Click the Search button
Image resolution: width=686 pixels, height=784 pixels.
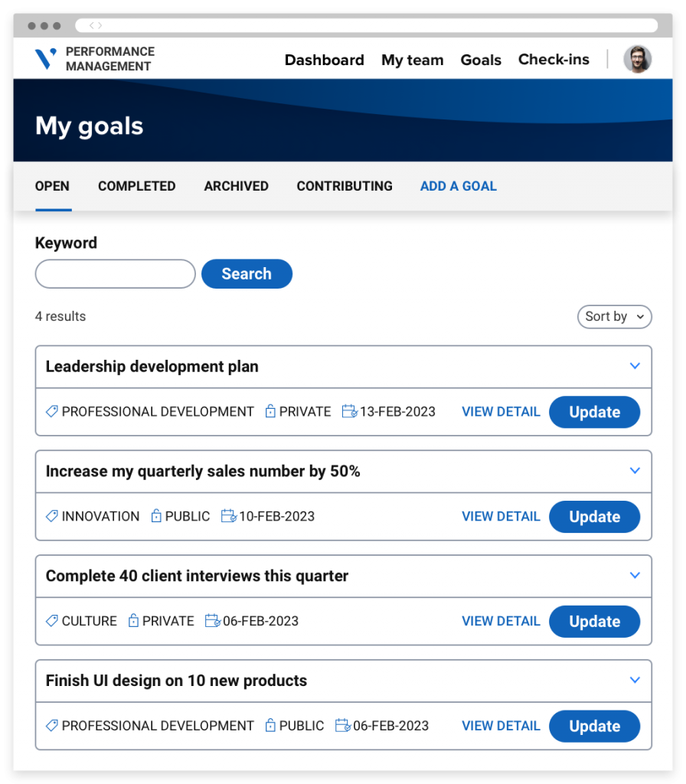(x=247, y=273)
